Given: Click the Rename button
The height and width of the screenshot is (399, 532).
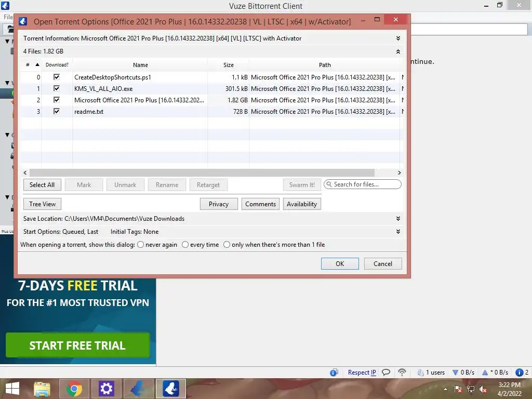Looking at the screenshot, I should click(167, 185).
